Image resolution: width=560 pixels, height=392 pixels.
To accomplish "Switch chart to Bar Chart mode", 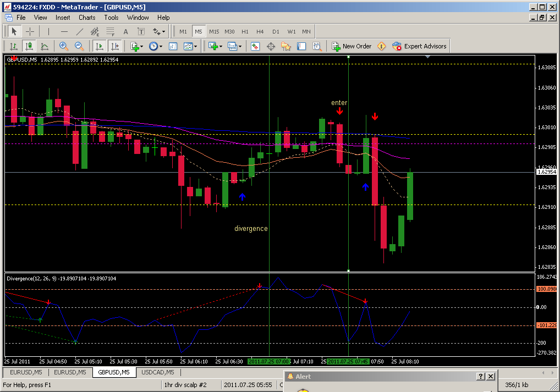I will [x=14, y=46].
